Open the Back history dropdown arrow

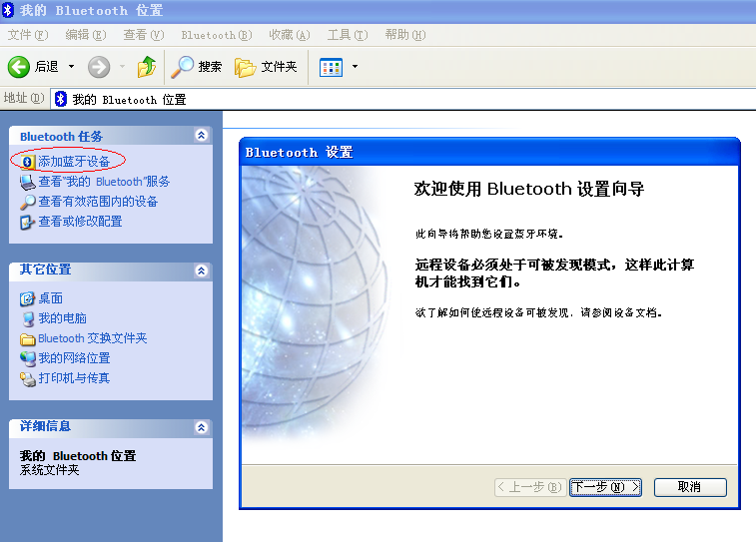tap(71, 67)
